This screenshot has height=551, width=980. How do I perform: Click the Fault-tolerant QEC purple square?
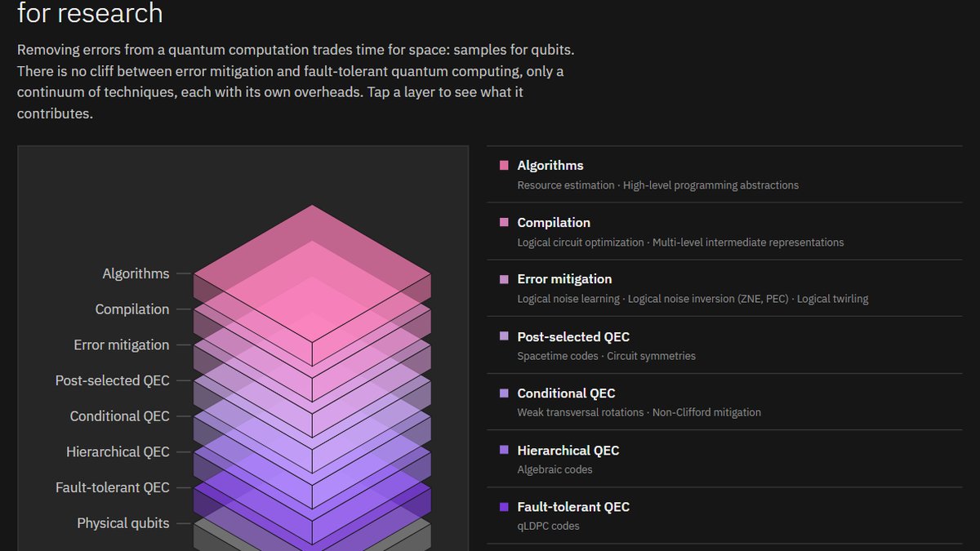504,507
